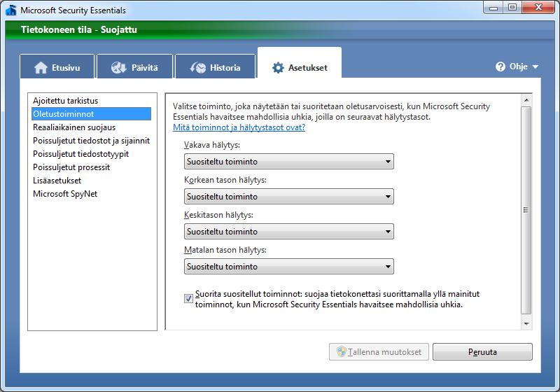Open the Etusivu home tab
The height and width of the screenshot is (392, 560).
(57, 66)
